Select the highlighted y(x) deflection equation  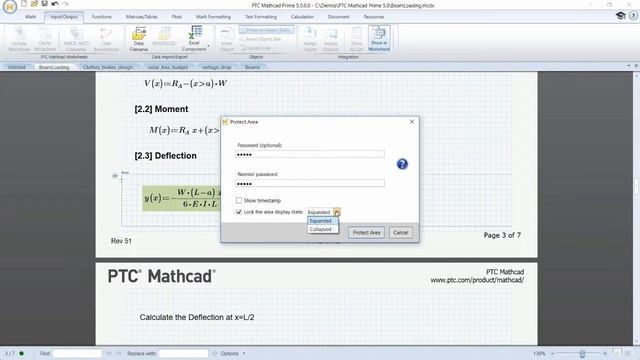[x=182, y=198]
